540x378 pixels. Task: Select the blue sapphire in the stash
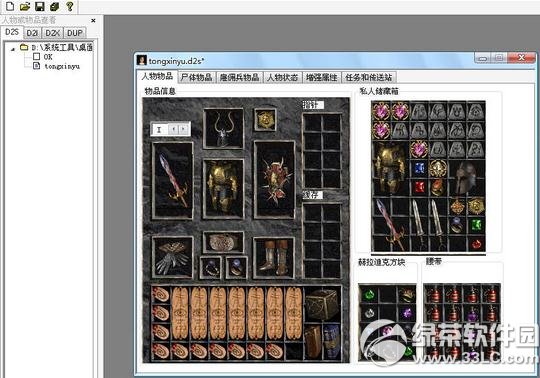(419, 168)
